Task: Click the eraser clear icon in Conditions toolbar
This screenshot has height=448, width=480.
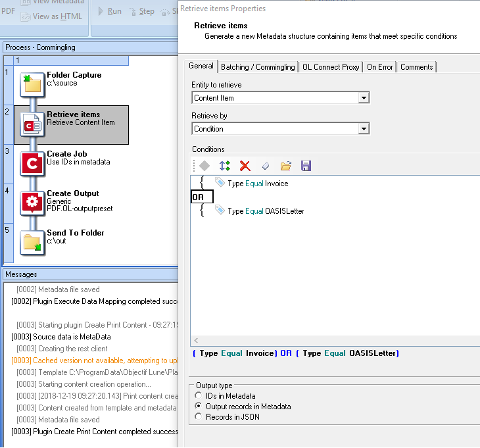Action: [x=266, y=166]
